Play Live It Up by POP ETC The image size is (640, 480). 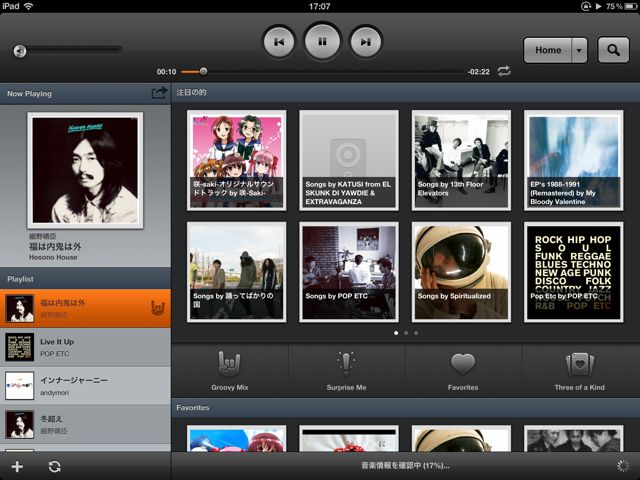85,347
